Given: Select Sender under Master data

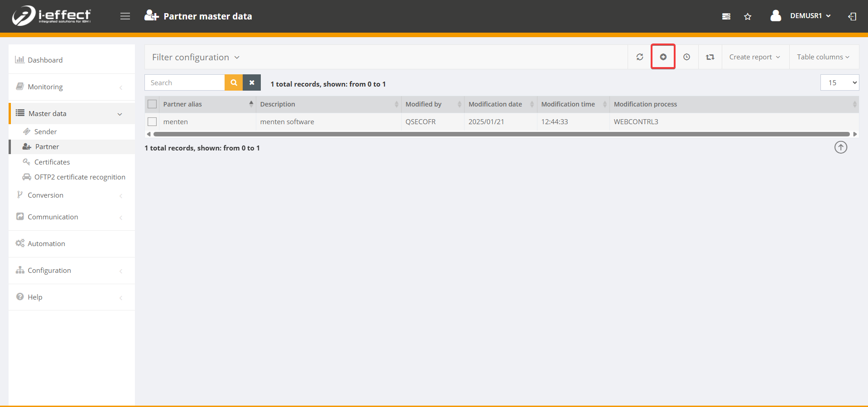Looking at the screenshot, I should (x=45, y=131).
